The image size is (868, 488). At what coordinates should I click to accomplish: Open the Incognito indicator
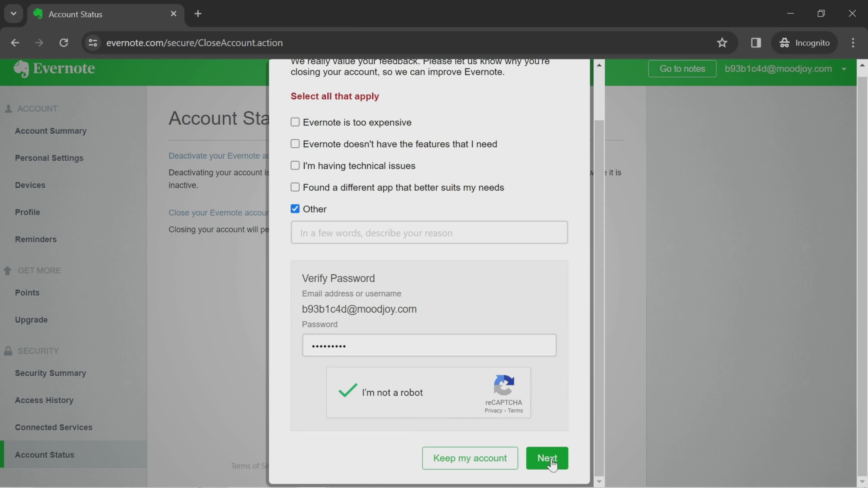tap(804, 43)
